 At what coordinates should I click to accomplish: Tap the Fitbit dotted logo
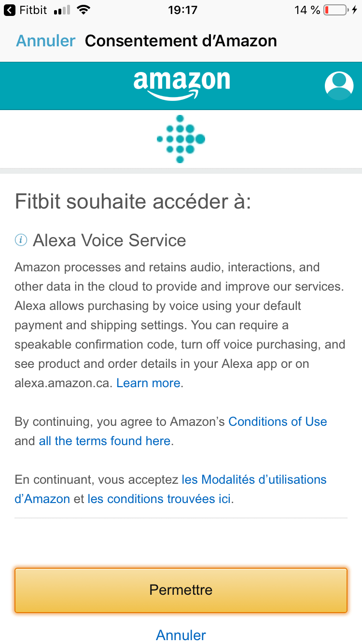(x=181, y=139)
